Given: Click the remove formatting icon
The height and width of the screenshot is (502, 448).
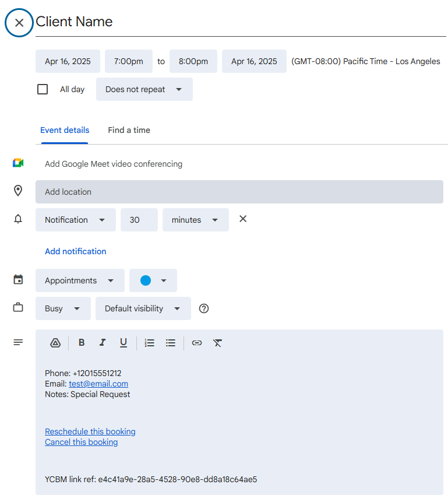Looking at the screenshot, I should (x=217, y=343).
